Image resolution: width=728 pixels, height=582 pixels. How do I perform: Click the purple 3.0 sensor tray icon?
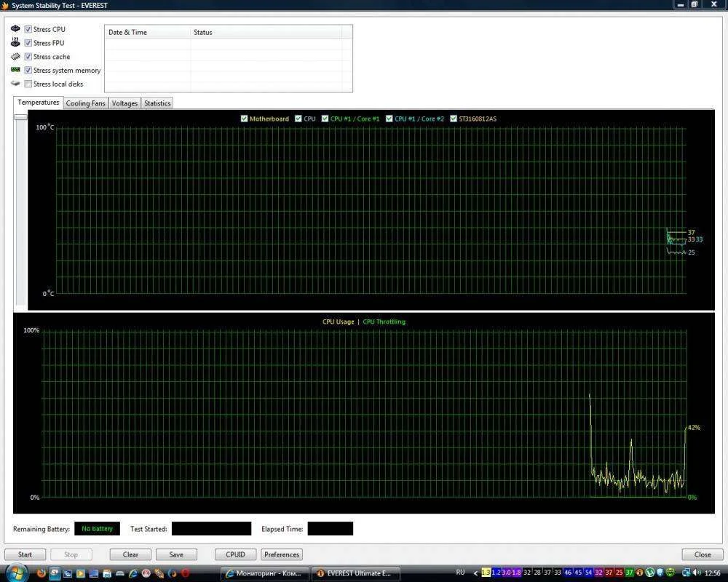tap(507, 573)
